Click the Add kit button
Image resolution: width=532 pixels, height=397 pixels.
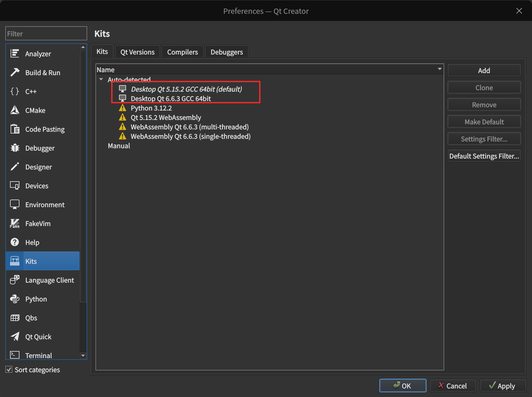[x=484, y=70]
